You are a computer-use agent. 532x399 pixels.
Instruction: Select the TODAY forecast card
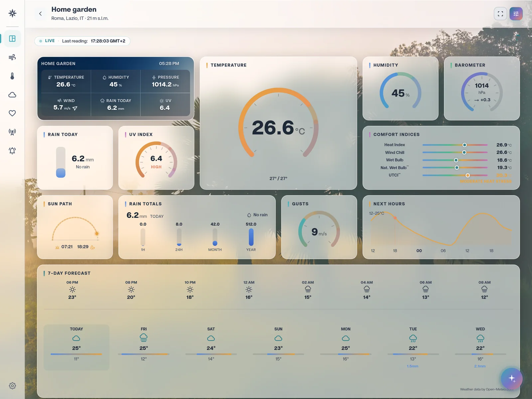click(76, 347)
